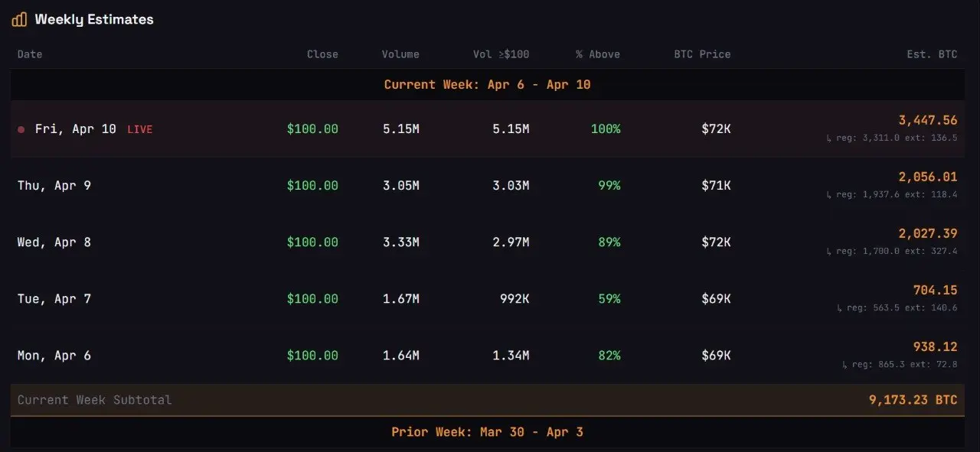Open the Wed, Apr 8 row
This screenshot has width=980, height=452.
pyautogui.click(x=488, y=242)
